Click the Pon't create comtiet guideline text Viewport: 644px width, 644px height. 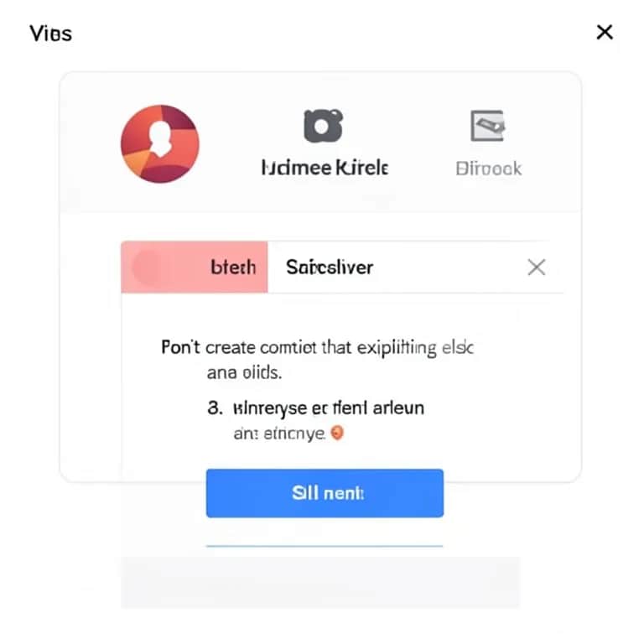(318, 348)
